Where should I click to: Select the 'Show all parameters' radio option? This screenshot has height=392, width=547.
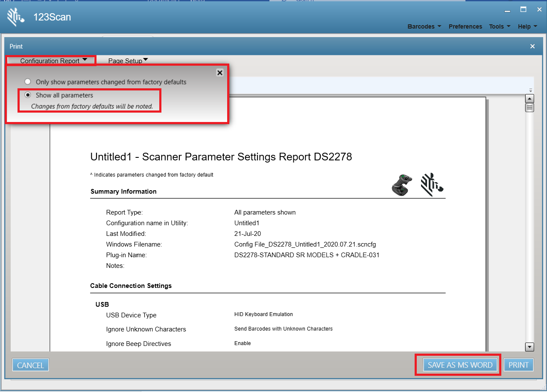28,95
